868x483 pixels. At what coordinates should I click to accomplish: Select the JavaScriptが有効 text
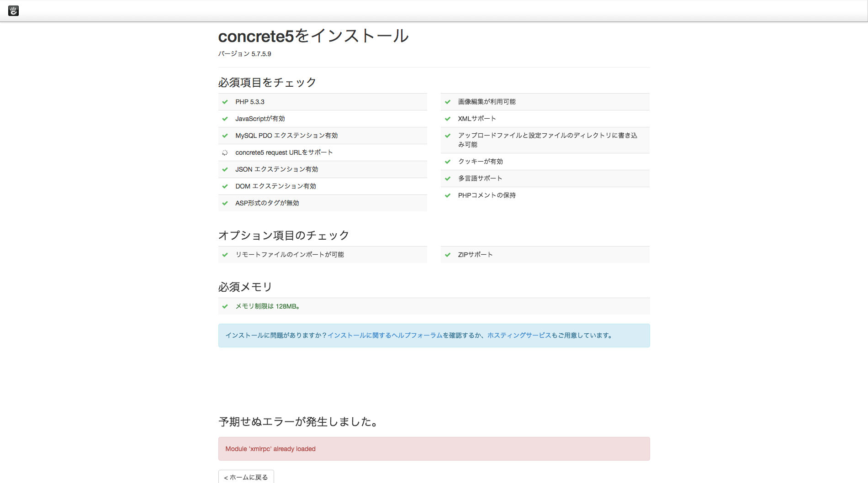pos(260,119)
